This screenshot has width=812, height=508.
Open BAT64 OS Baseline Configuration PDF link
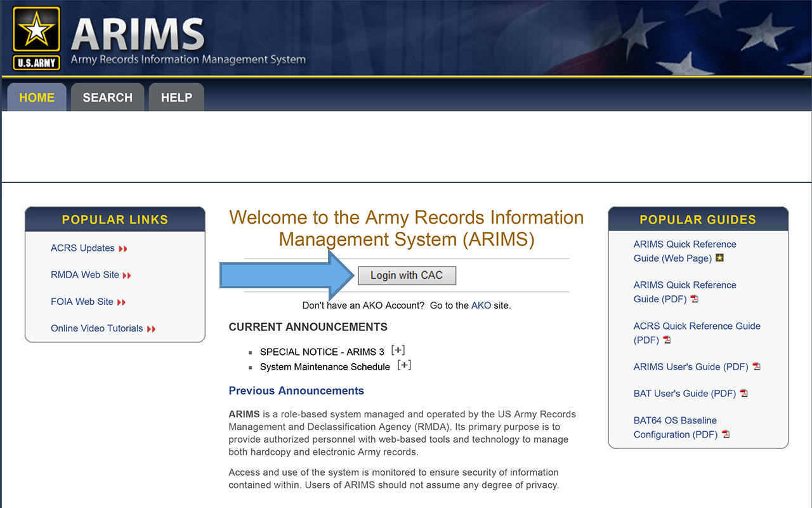pos(675,427)
